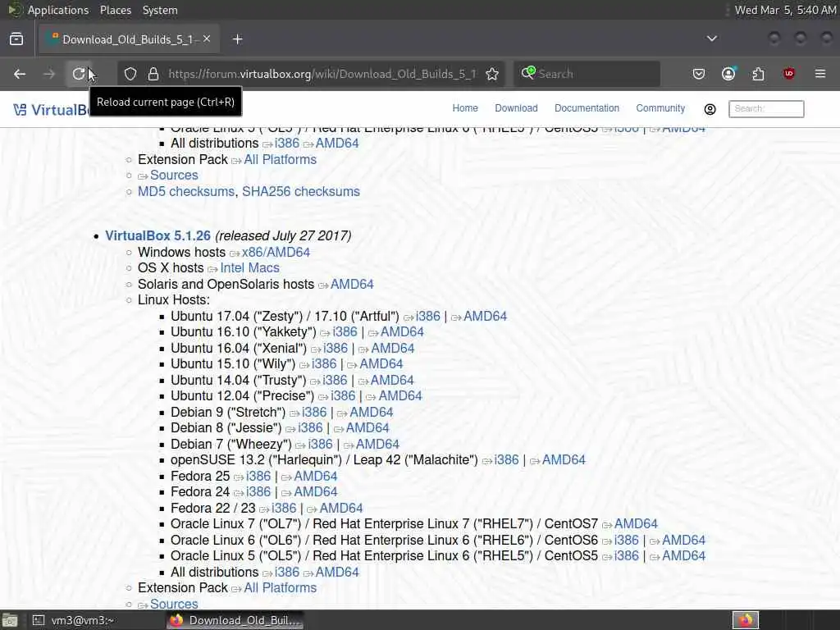Open the Firefox View icon
The height and width of the screenshot is (630, 840).
(x=16, y=39)
